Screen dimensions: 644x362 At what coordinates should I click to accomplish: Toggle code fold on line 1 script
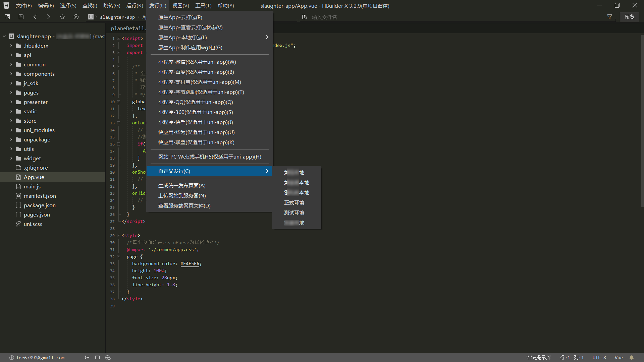tap(118, 39)
